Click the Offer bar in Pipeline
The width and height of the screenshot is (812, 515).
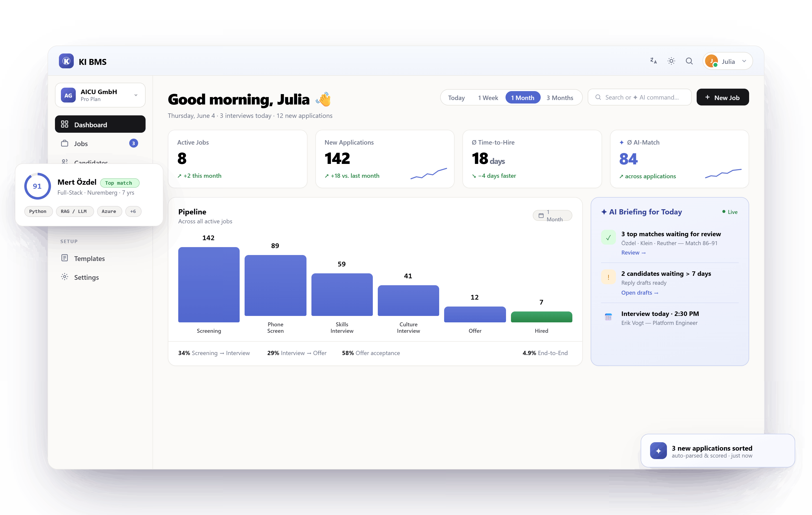(475, 314)
